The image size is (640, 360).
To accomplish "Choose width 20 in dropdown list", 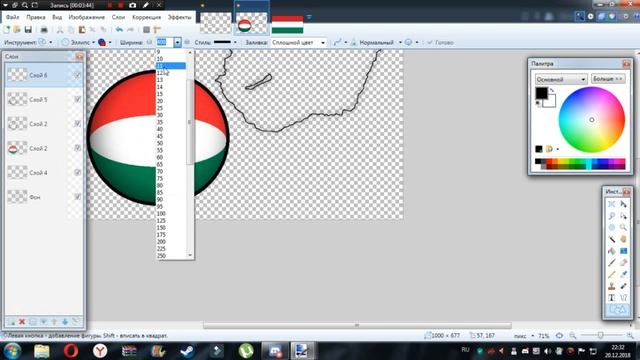I will click(x=171, y=101).
